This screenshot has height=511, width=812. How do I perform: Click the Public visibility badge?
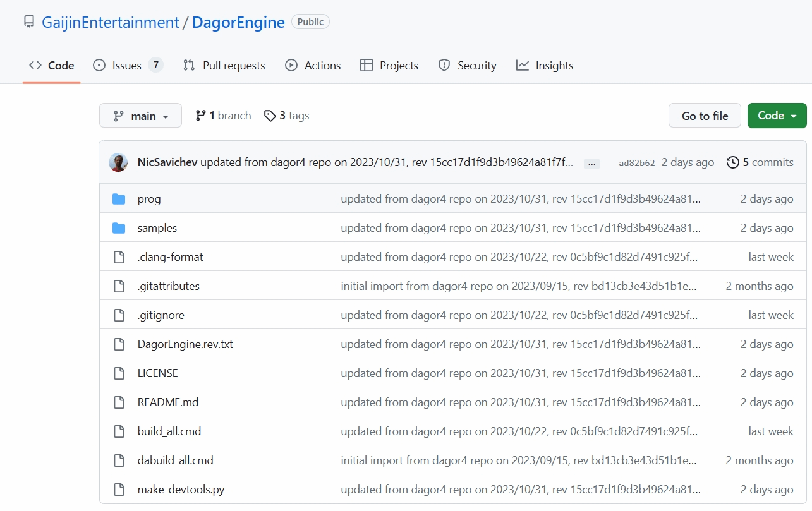[310, 22]
